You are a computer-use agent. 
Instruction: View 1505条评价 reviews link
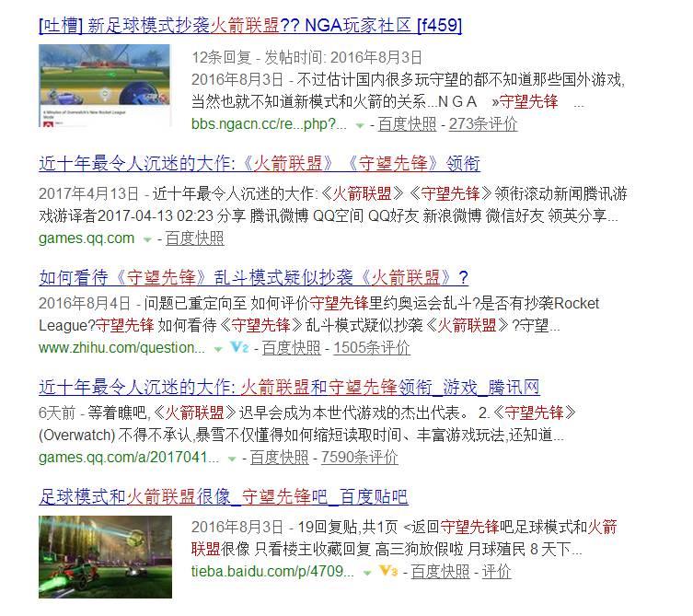coord(372,348)
